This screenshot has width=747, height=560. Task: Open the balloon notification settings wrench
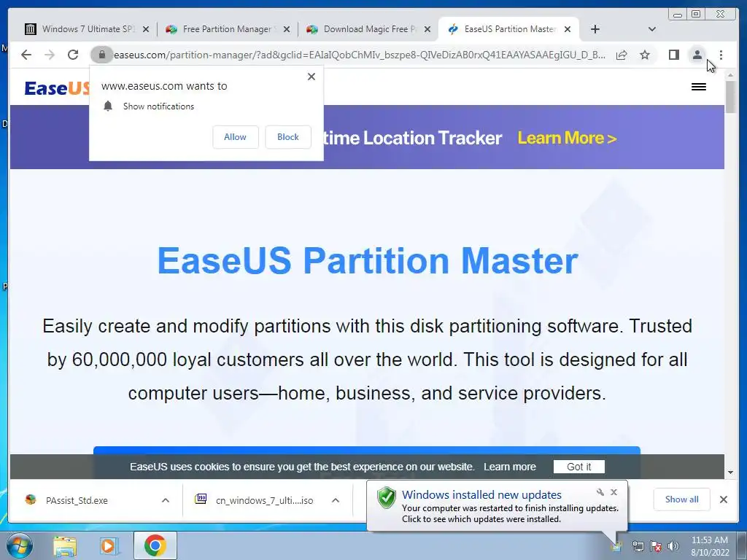(600, 492)
